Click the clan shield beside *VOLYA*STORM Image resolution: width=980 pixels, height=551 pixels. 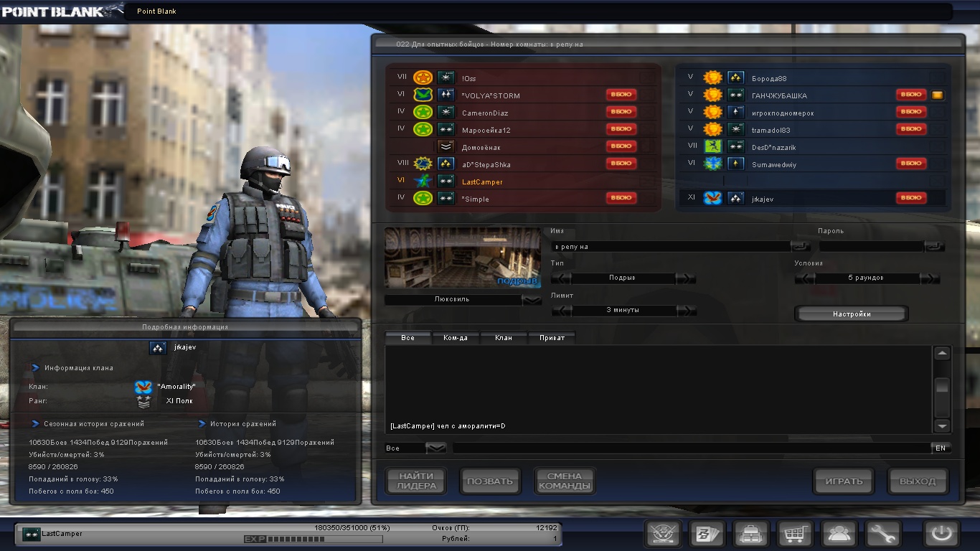[x=423, y=95]
